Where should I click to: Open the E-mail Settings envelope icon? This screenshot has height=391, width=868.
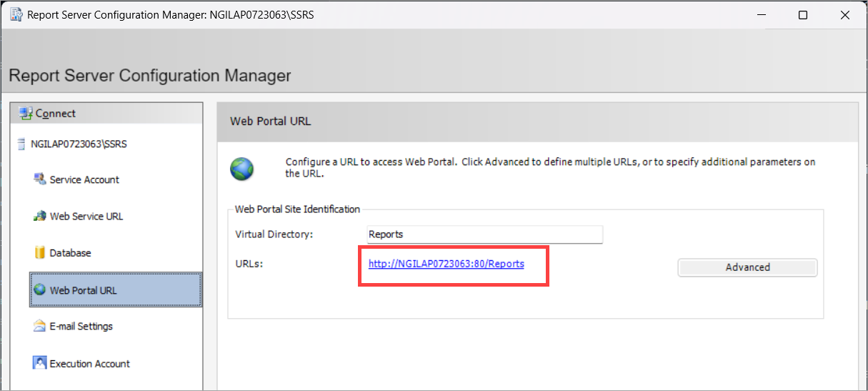click(x=40, y=326)
